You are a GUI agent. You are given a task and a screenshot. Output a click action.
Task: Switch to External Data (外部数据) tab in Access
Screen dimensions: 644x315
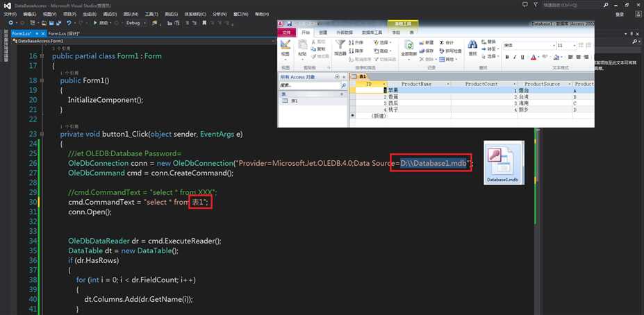pyautogui.click(x=344, y=33)
